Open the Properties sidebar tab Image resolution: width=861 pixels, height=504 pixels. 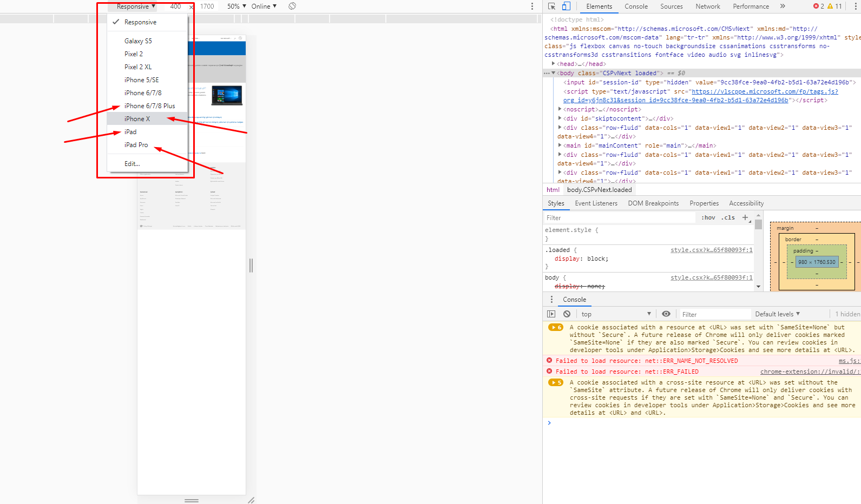point(704,203)
